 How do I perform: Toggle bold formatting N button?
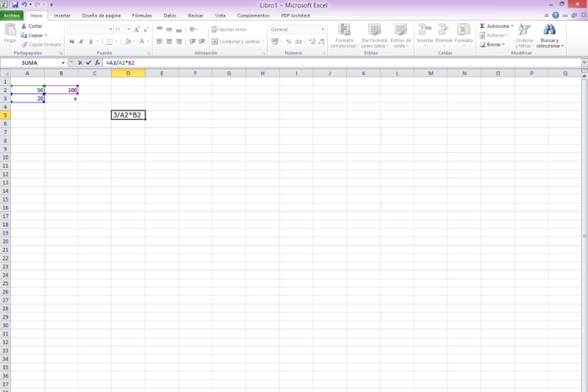72,42
